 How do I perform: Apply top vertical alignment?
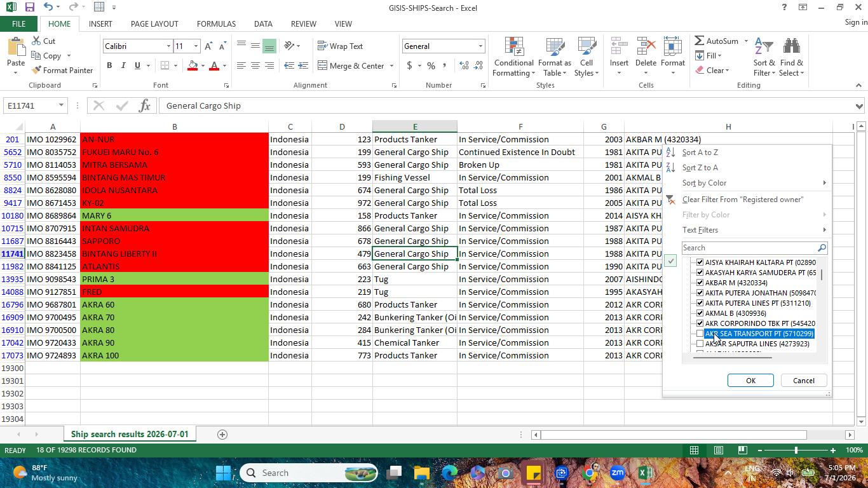(241, 46)
